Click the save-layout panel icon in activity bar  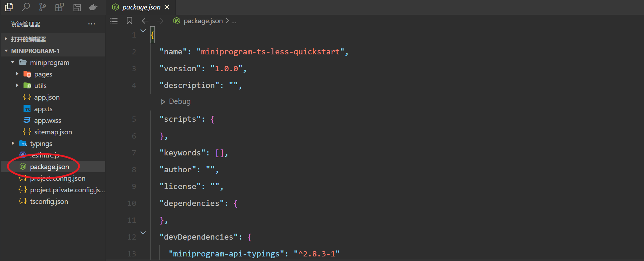tap(77, 7)
